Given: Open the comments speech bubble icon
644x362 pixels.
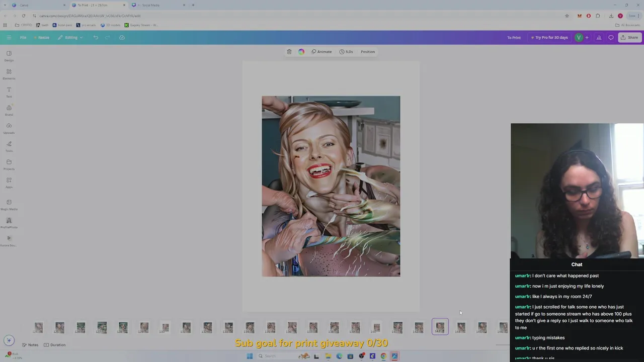Looking at the screenshot, I should (611, 38).
